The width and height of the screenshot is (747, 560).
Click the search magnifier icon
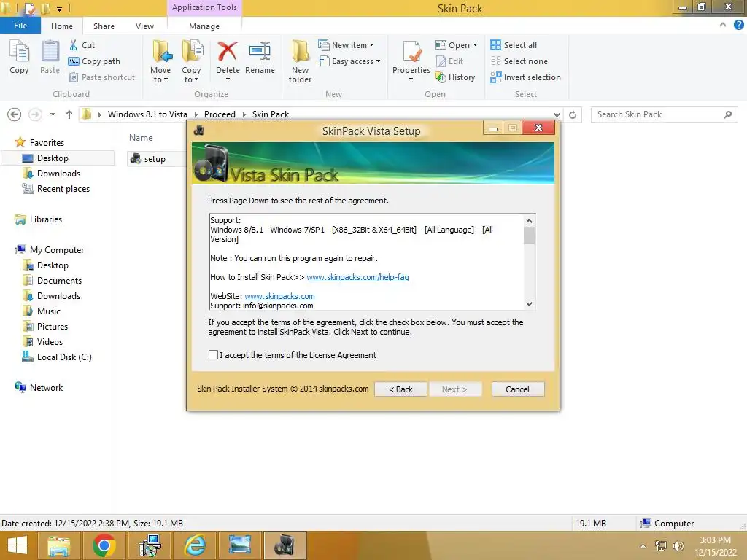[x=727, y=114]
